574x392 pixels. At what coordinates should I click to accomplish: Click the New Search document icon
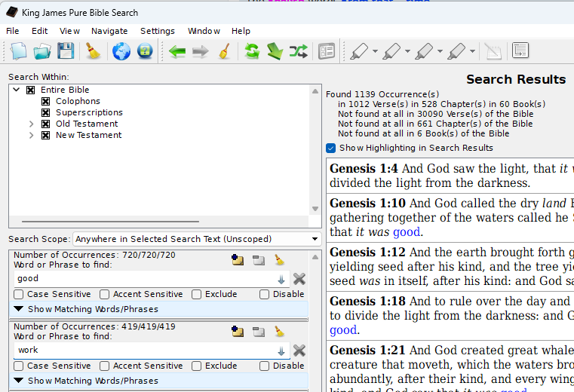[x=18, y=51]
